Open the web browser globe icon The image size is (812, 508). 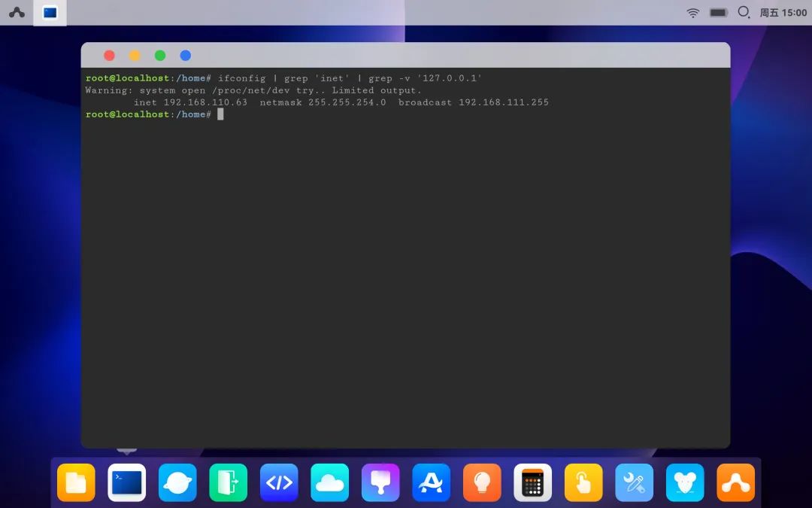[177, 483]
